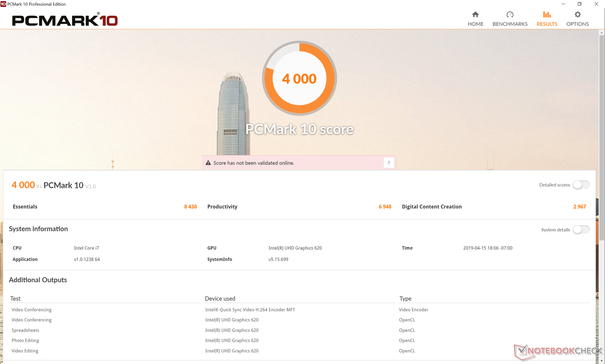Click the warning triangle icon in validation banner
Image resolution: width=605 pixels, height=364 pixels.
coord(208,163)
